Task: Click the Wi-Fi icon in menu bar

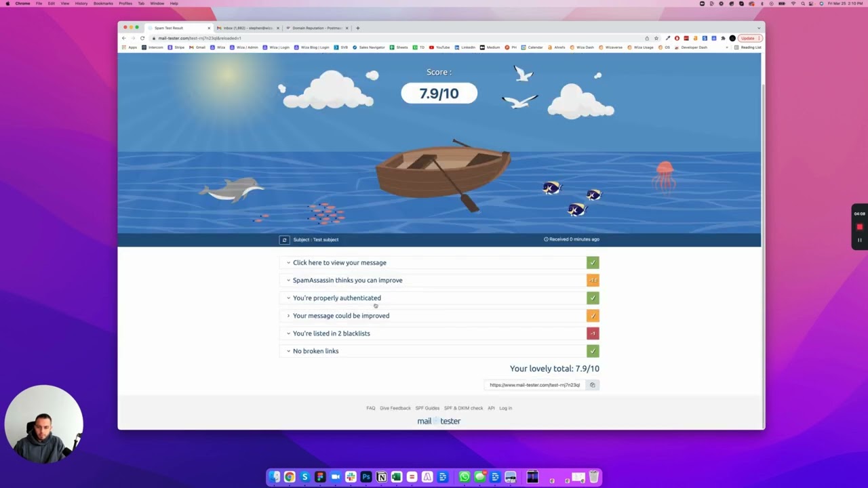Action: [x=793, y=3]
